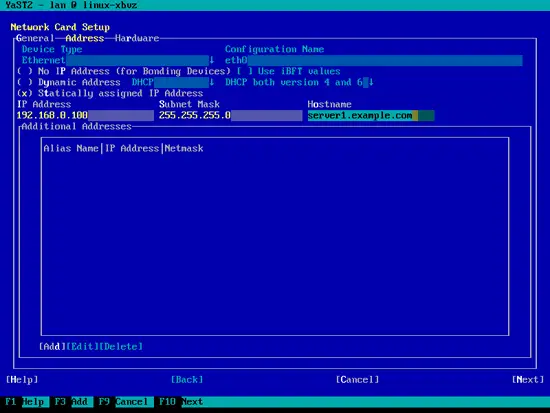Click the Alias Name column header

pos(71,148)
